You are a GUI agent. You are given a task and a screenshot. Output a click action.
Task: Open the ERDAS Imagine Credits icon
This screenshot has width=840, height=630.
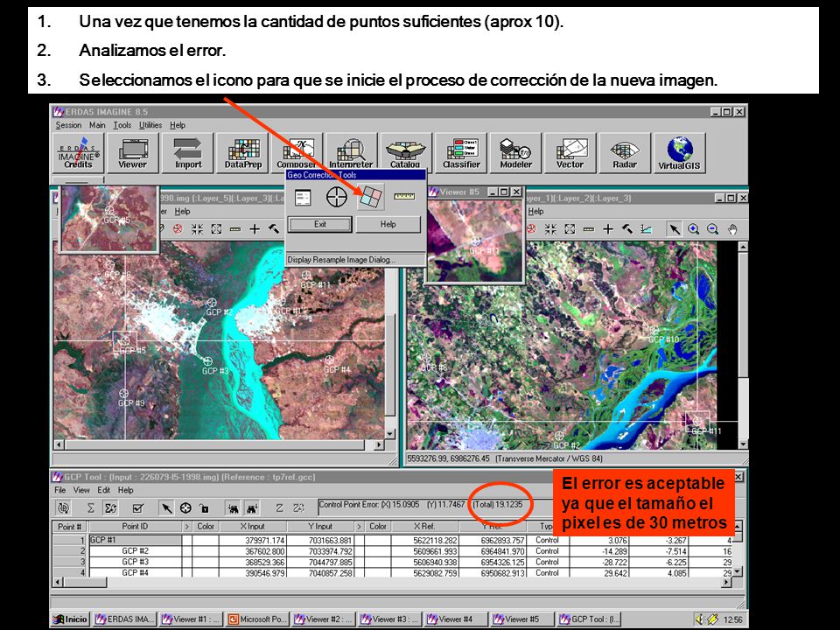(78, 152)
